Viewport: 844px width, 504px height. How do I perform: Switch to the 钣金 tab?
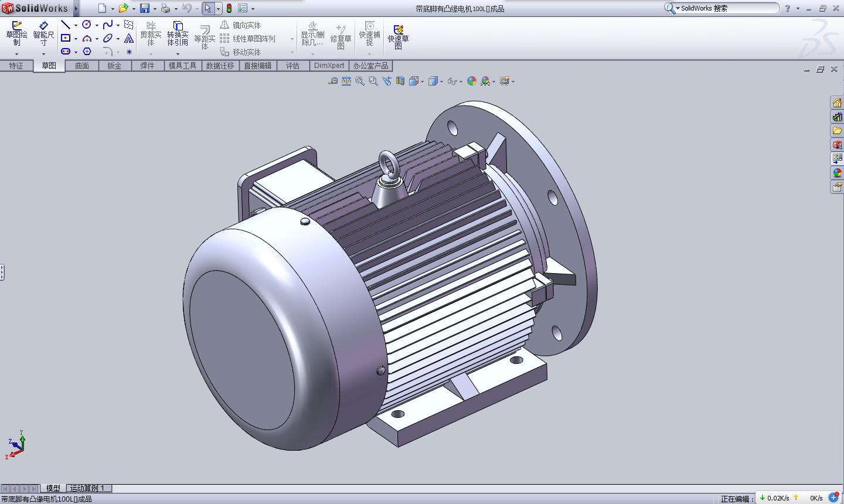(x=114, y=66)
